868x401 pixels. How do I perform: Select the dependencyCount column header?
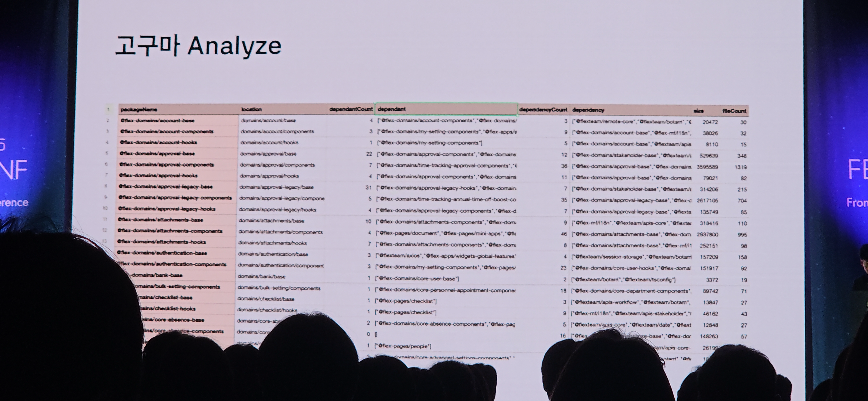click(x=543, y=110)
